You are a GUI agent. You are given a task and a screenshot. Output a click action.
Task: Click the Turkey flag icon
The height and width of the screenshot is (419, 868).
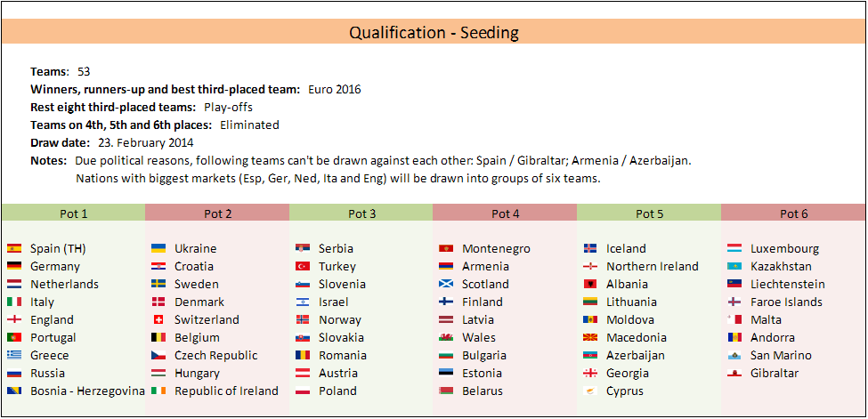pyautogui.click(x=303, y=267)
